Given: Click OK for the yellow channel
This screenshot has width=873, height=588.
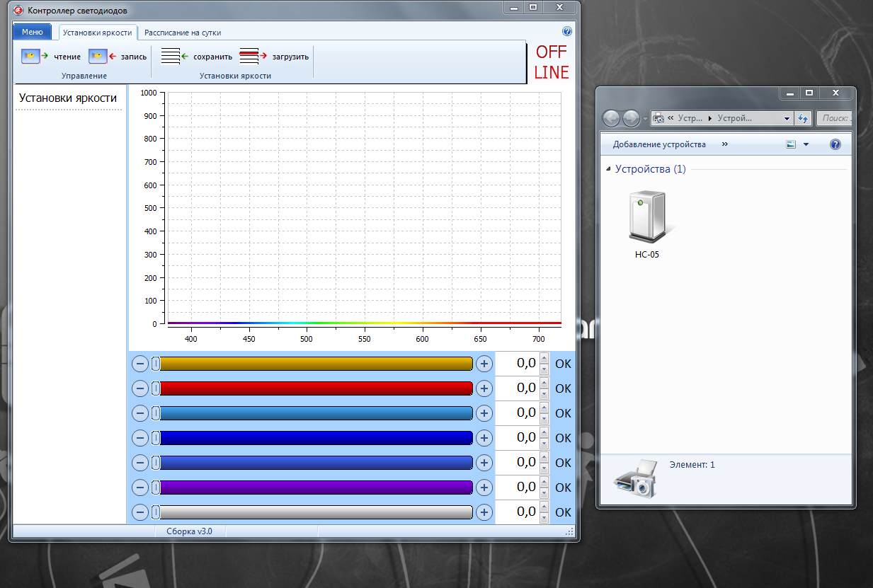Looking at the screenshot, I should [x=563, y=364].
